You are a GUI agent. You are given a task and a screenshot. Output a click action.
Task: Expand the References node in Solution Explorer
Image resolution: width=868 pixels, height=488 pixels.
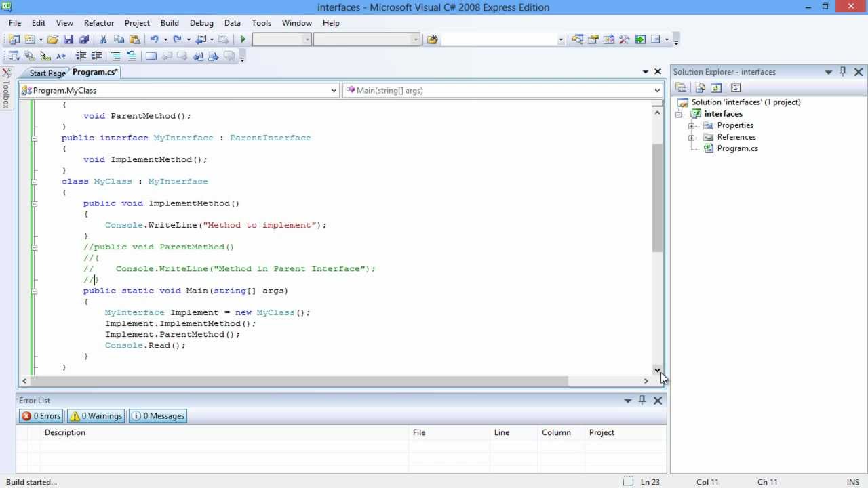coord(691,137)
